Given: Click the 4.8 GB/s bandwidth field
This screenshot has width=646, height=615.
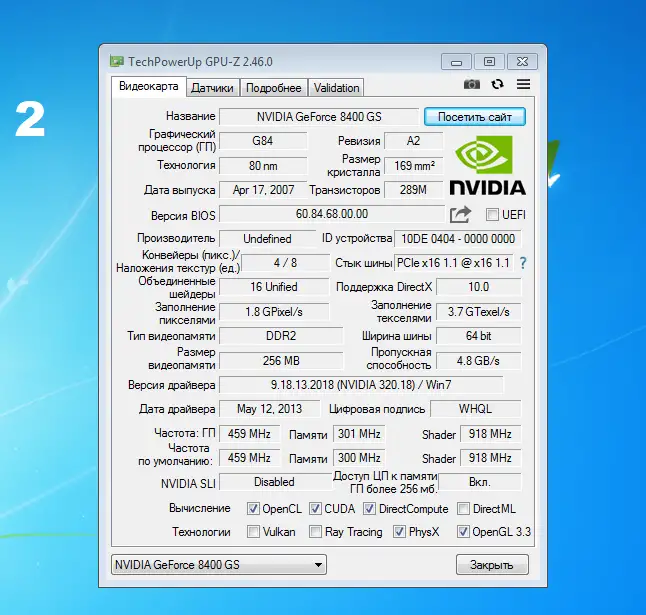Looking at the screenshot, I should click(479, 361).
